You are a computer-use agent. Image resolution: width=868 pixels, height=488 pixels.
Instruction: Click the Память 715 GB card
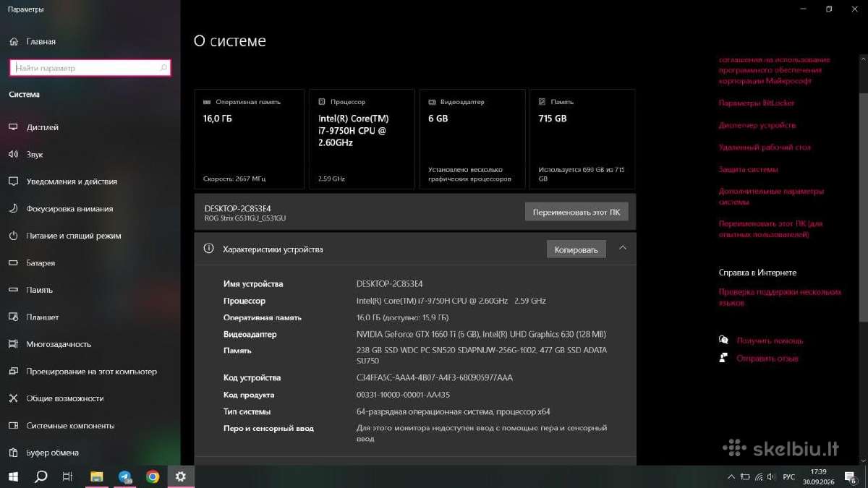coord(582,139)
